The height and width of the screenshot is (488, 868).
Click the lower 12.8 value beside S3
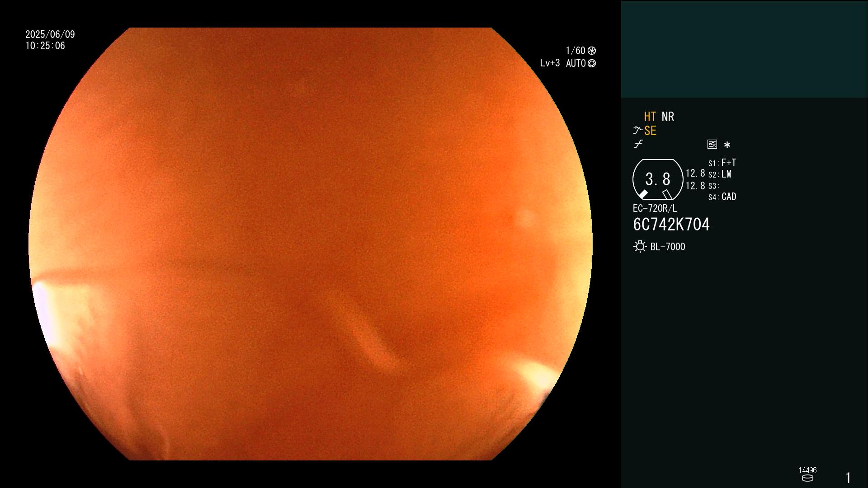point(695,186)
